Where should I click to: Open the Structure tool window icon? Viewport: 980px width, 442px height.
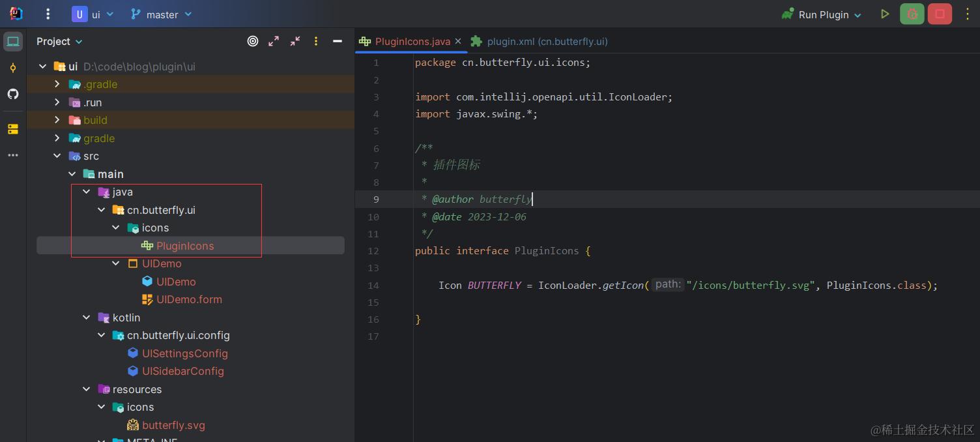(13, 129)
